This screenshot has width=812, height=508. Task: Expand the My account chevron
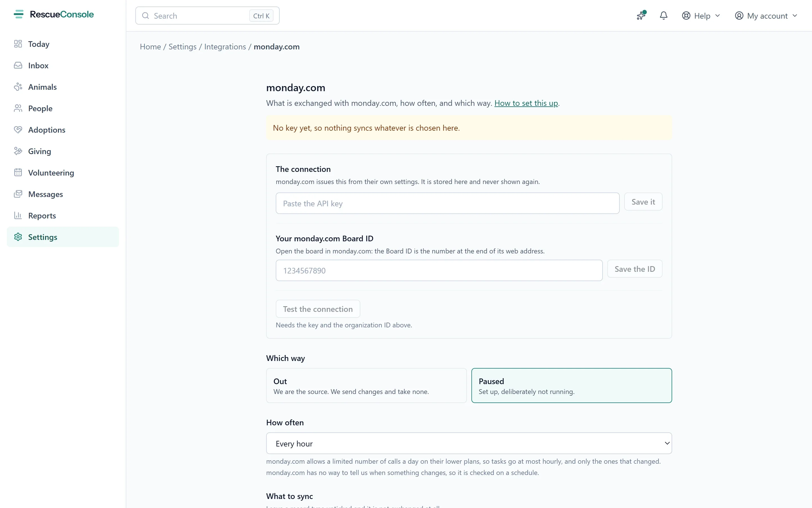(x=795, y=16)
